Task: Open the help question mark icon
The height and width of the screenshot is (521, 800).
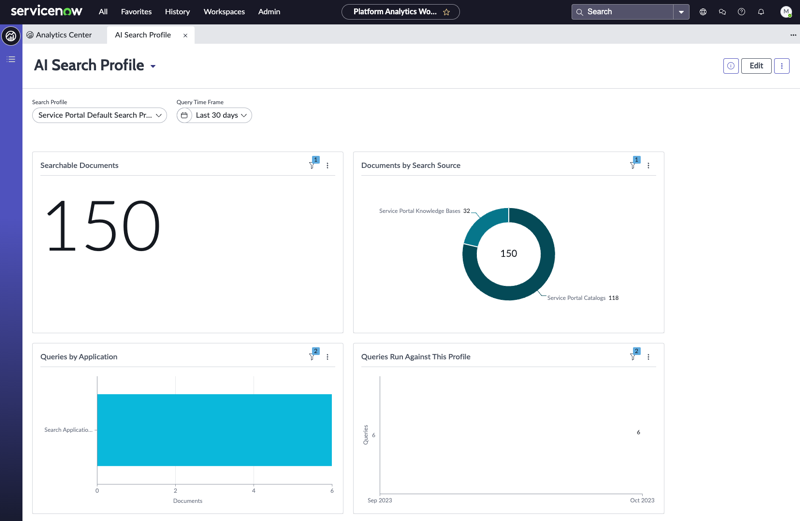Action: click(x=741, y=12)
